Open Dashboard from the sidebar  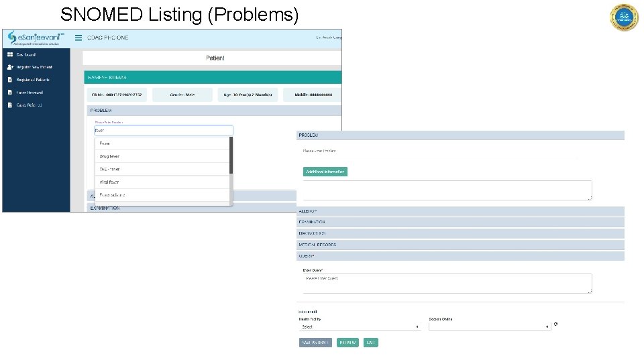[26, 54]
